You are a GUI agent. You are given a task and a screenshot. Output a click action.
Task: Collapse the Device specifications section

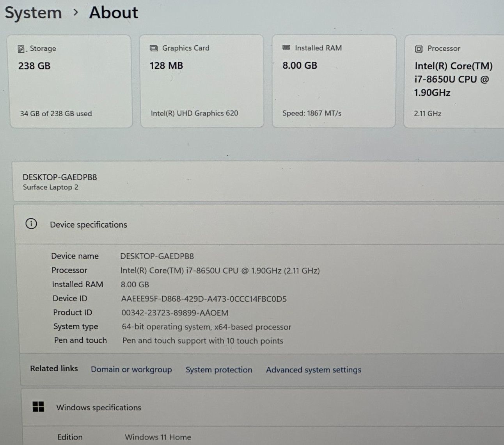point(259,224)
